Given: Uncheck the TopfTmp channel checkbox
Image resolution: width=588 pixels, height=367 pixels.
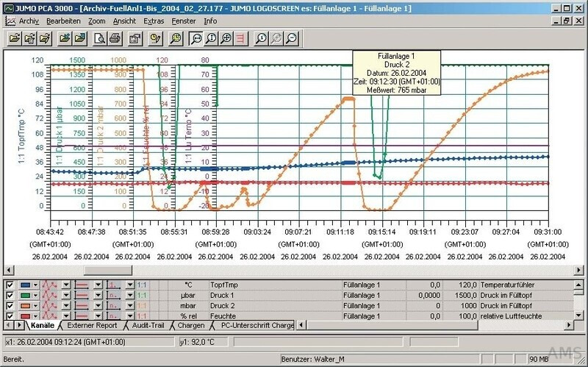Looking at the screenshot, I should (10, 285).
